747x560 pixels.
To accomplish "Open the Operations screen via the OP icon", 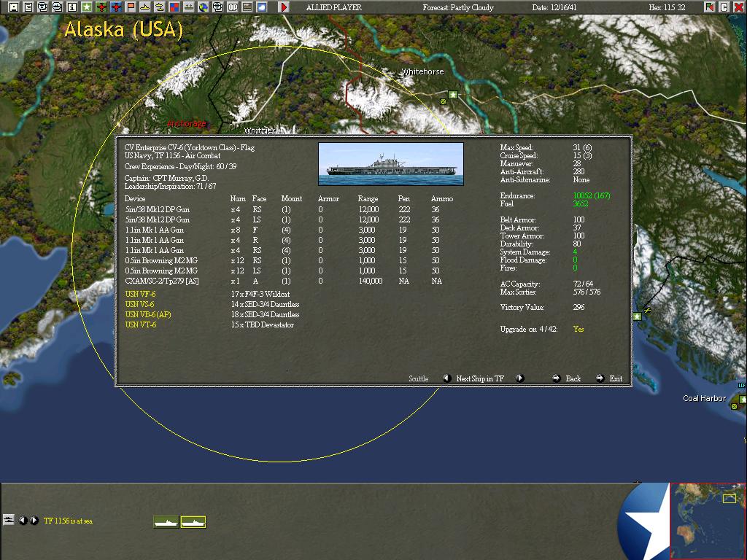I will click(232, 7).
